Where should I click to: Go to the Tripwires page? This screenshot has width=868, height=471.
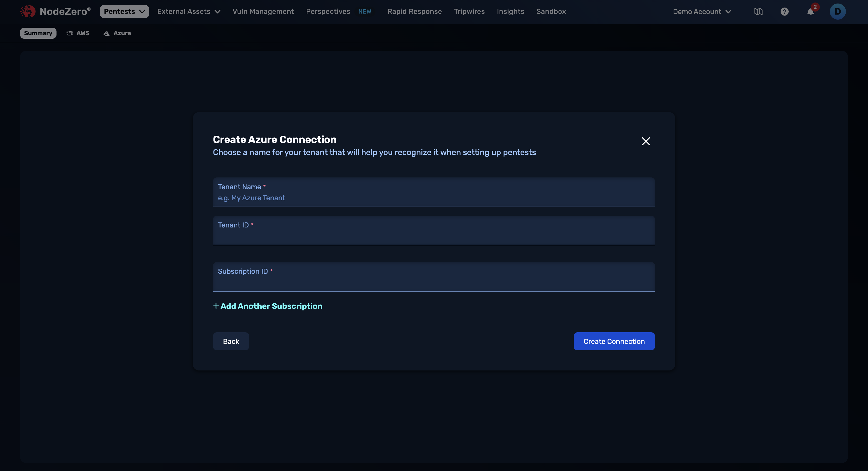tap(469, 11)
